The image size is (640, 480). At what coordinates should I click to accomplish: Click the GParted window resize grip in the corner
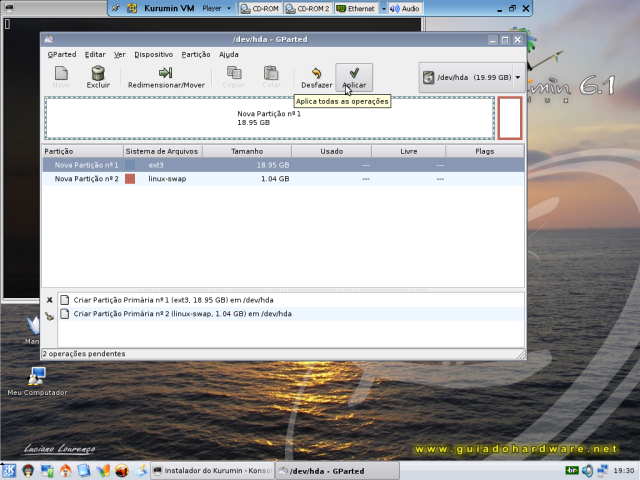point(521,355)
